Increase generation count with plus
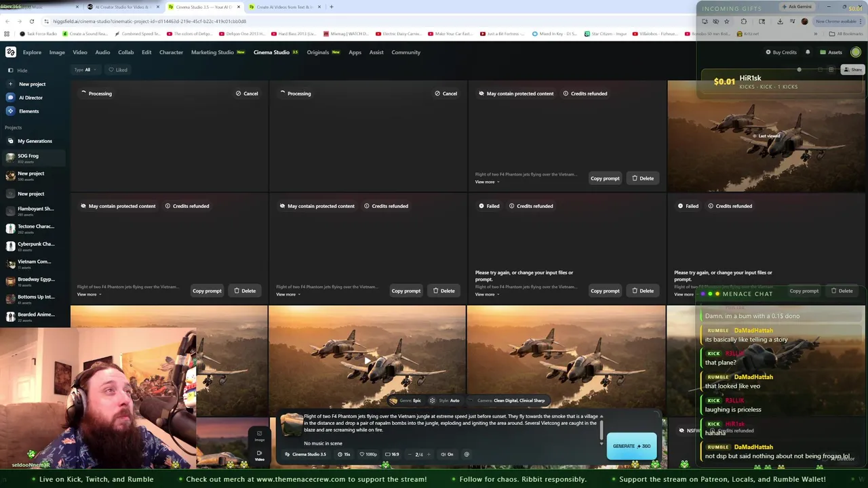Image resolution: width=868 pixels, height=488 pixels. point(429,455)
